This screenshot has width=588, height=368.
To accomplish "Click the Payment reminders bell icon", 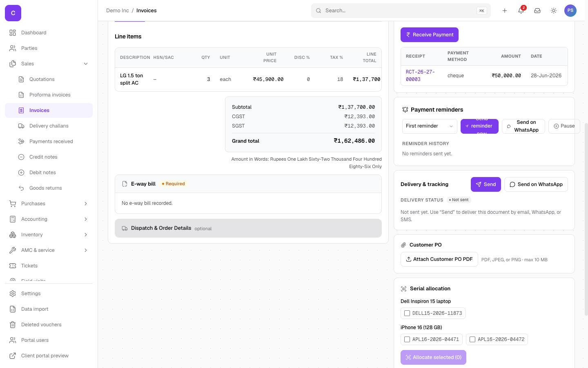I will click(405, 110).
